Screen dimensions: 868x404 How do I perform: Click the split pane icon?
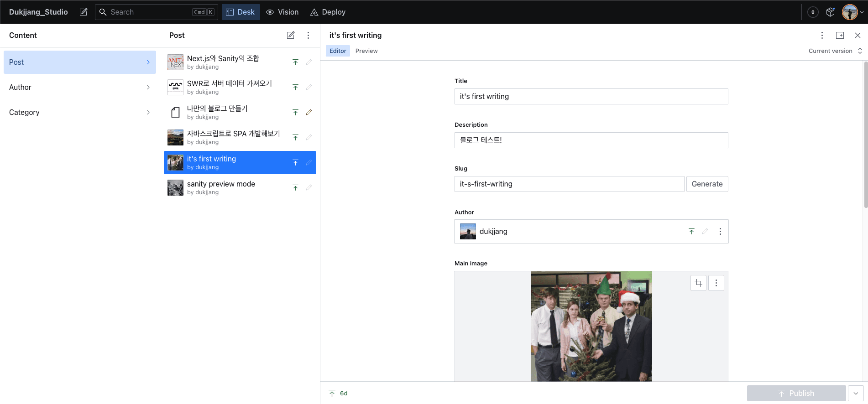click(x=840, y=35)
